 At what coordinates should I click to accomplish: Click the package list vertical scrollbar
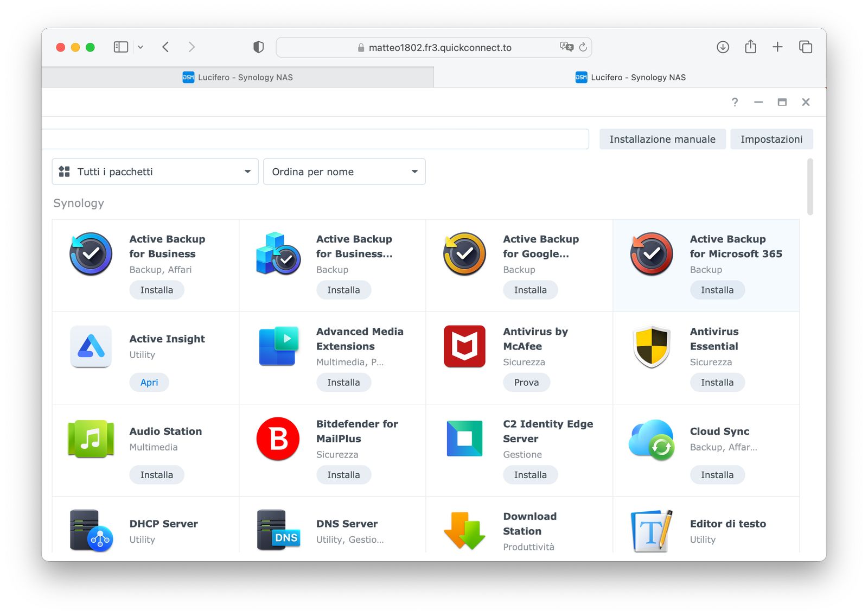click(810, 187)
